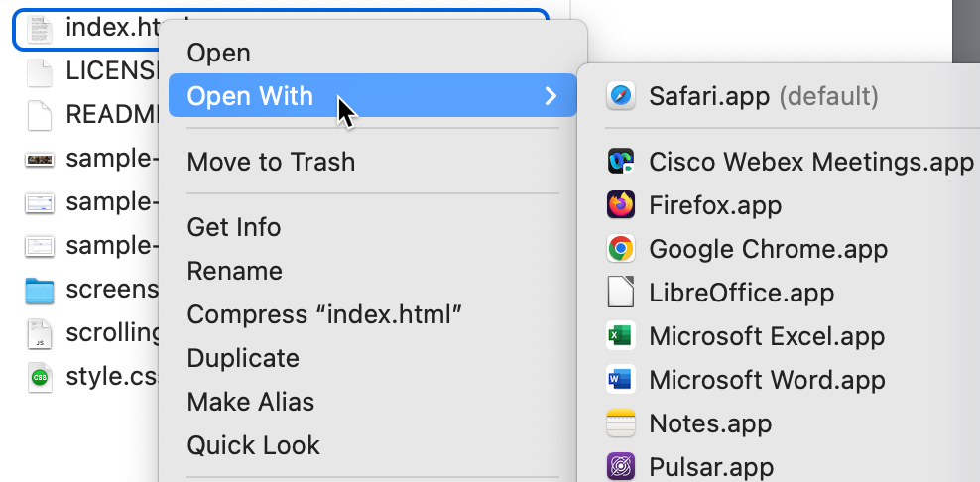
Task: Click the purple Pulsar app icon
Action: [x=621, y=466]
